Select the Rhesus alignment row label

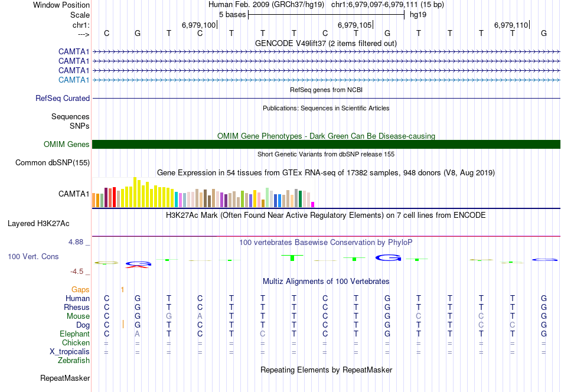click(77, 307)
